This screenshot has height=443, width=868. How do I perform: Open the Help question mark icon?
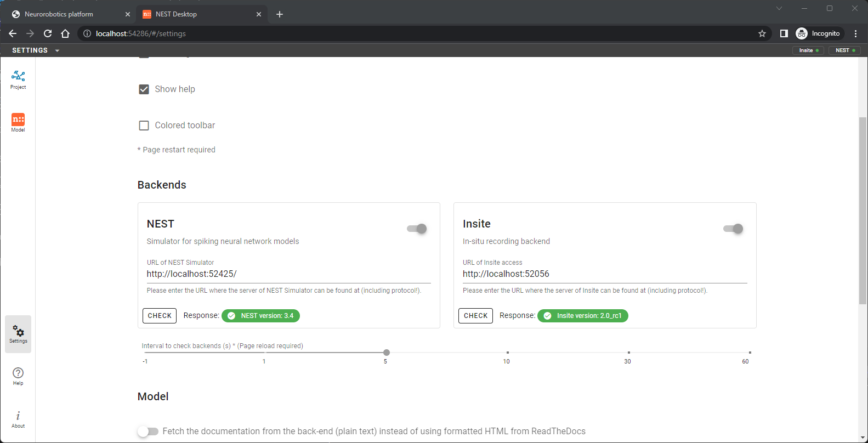pyautogui.click(x=18, y=376)
